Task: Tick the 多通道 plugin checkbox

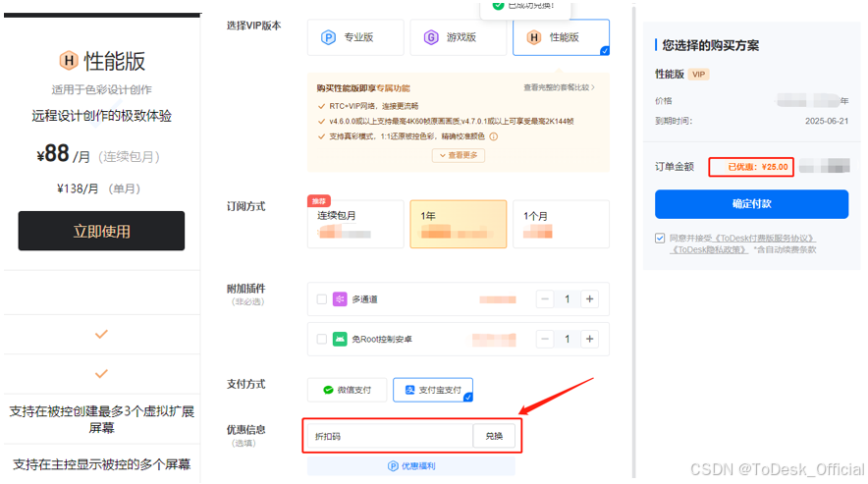Action: point(322,299)
